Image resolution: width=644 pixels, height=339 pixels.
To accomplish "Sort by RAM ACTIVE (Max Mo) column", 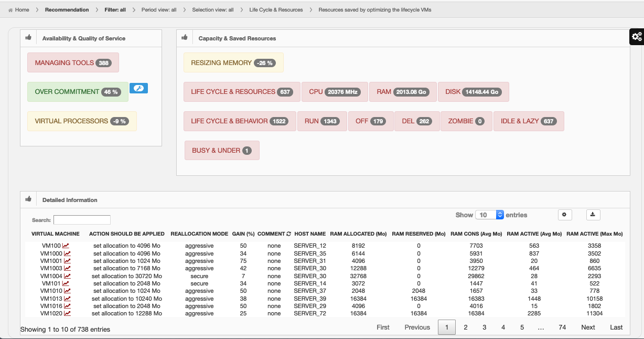I will [595, 234].
